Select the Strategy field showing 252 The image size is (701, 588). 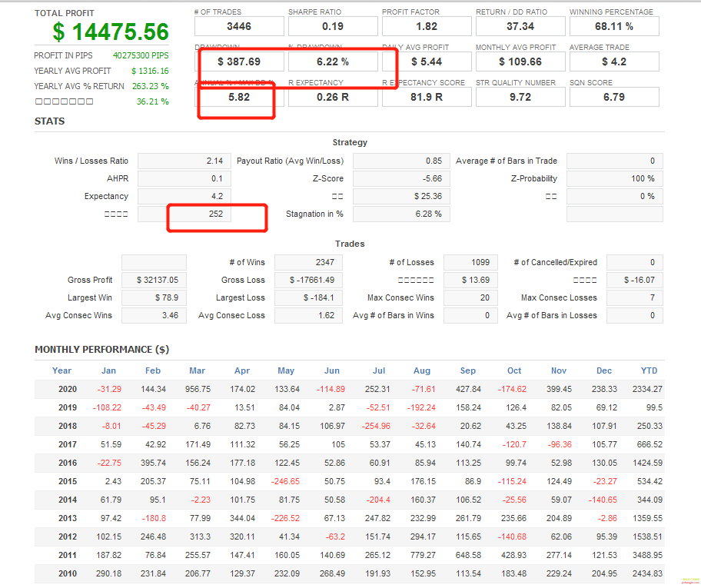pos(184,214)
